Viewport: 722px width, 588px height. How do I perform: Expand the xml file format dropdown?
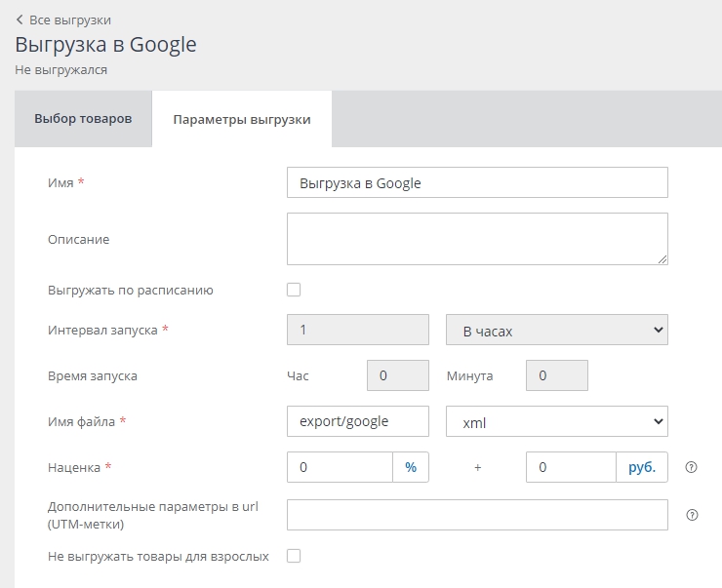click(556, 421)
